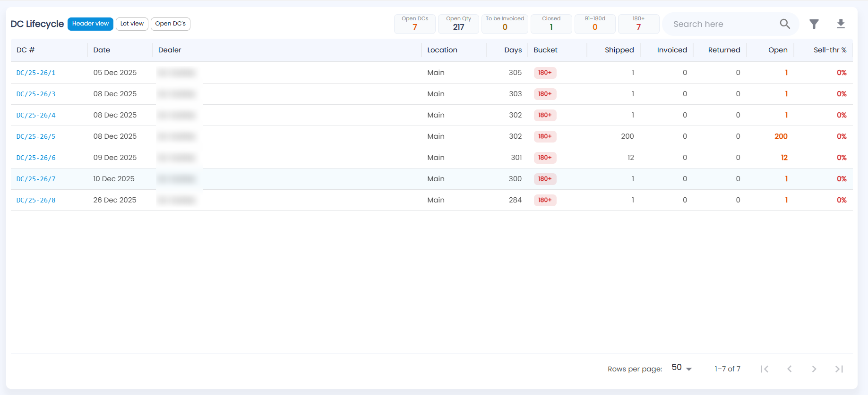The width and height of the screenshot is (868, 395).
Task: Select the 91-180d summary card
Action: pyautogui.click(x=595, y=24)
